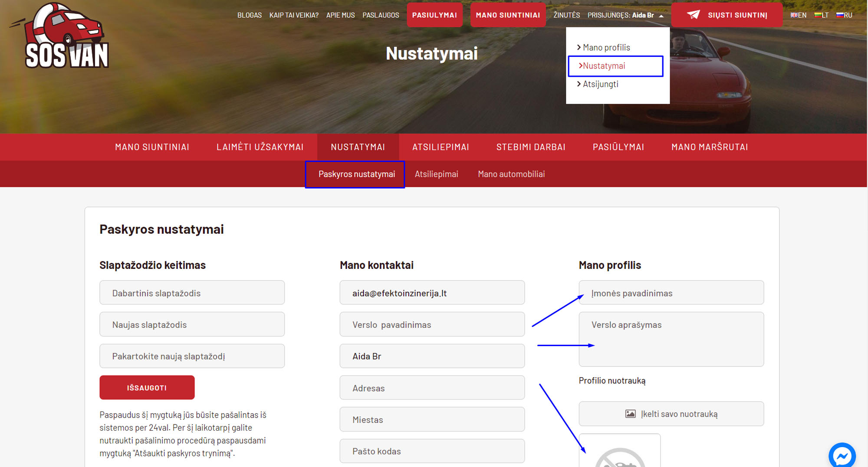Click the default profile picture thumbnail
The width and height of the screenshot is (868, 467).
(x=620, y=451)
